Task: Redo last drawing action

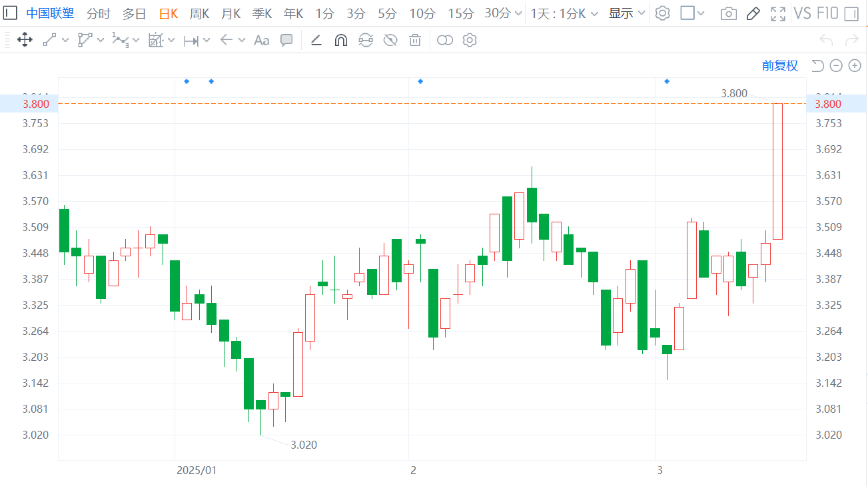Action: (851, 41)
